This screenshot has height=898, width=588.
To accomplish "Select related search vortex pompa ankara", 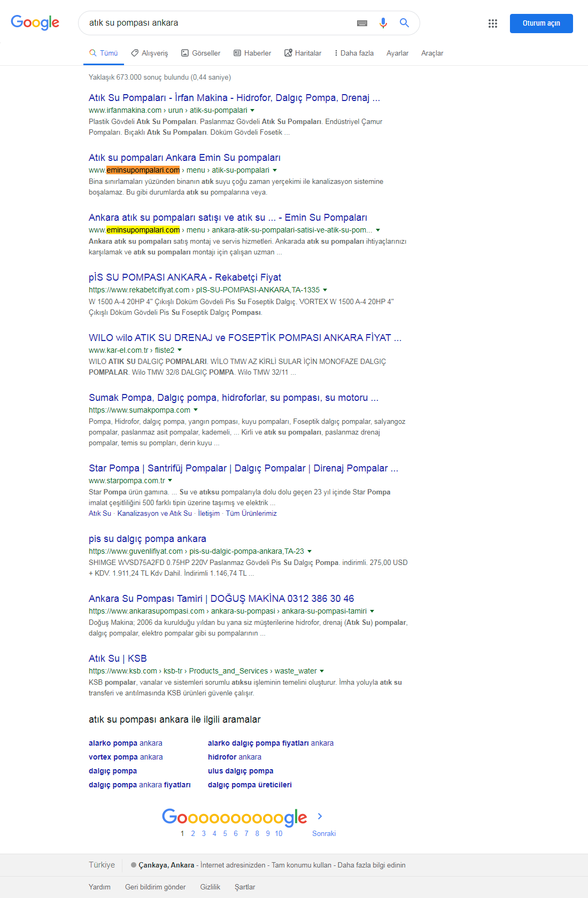I will [126, 757].
